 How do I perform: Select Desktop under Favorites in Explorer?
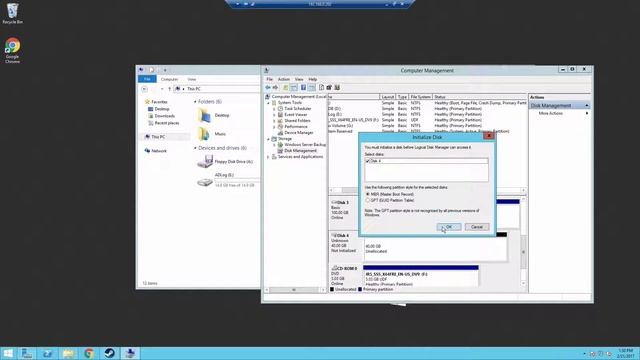coord(162,109)
